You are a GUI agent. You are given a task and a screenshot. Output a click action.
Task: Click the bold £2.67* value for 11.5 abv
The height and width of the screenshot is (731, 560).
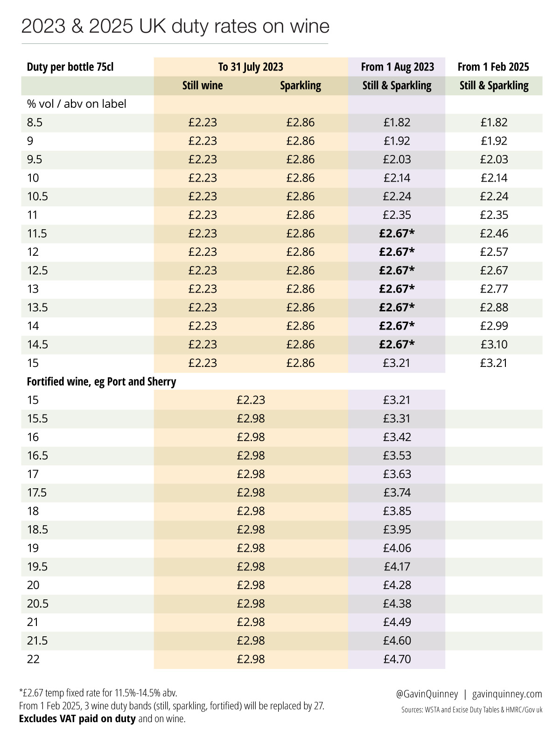coord(397,233)
